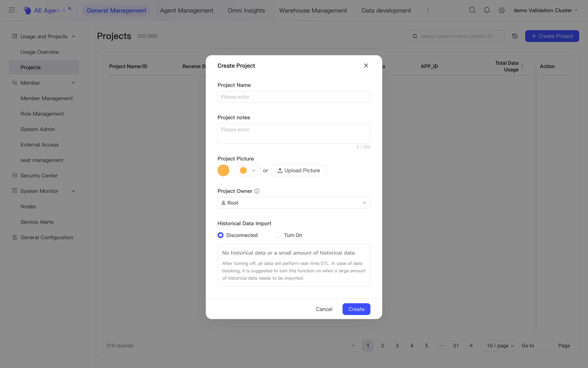Screen dimensions: 588x368
Task: Open the more options vertical dots menu
Action: [x=428, y=10]
